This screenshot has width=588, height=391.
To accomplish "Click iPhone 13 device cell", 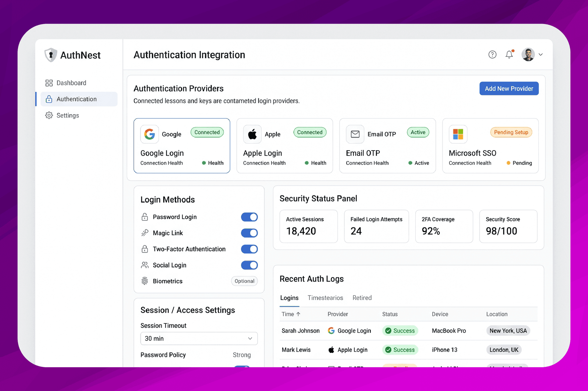I will [x=445, y=350].
